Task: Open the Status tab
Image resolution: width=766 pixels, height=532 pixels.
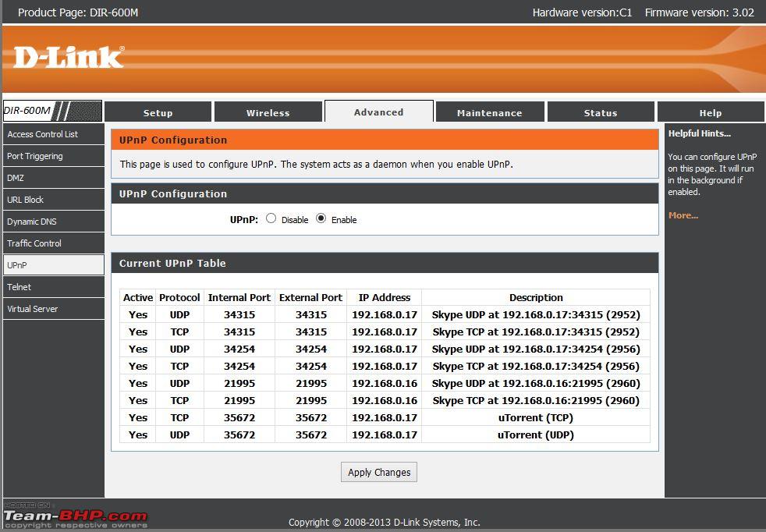Action: coord(601,112)
